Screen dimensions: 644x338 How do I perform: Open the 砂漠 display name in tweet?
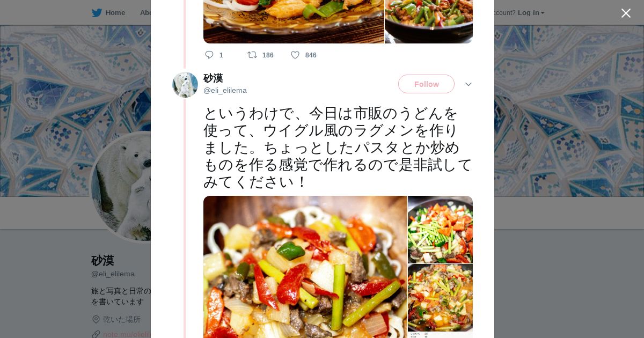213,78
